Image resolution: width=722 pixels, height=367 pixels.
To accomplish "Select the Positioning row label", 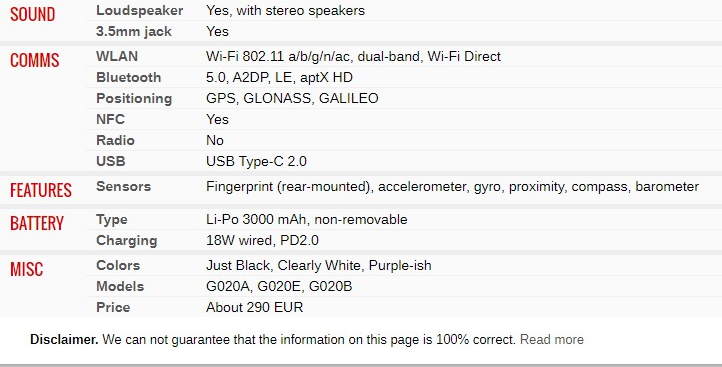I will (134, 99).
